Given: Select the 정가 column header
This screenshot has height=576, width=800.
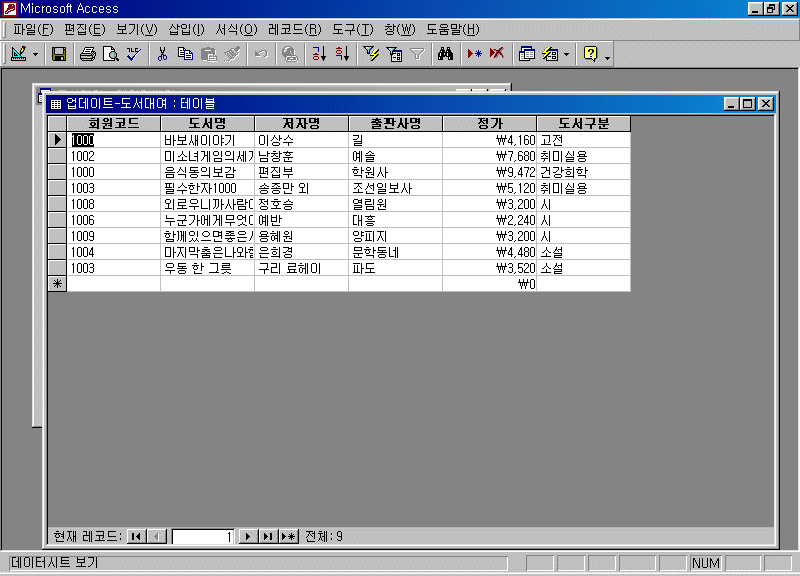Looking at the screenshot, I should (490, 123).
